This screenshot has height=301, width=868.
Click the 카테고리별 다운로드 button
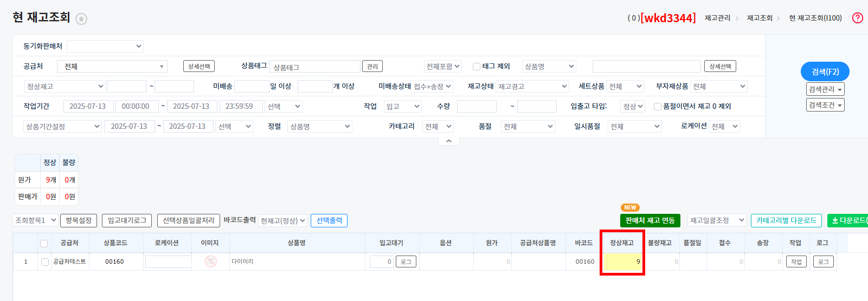(x=786, y=220)
